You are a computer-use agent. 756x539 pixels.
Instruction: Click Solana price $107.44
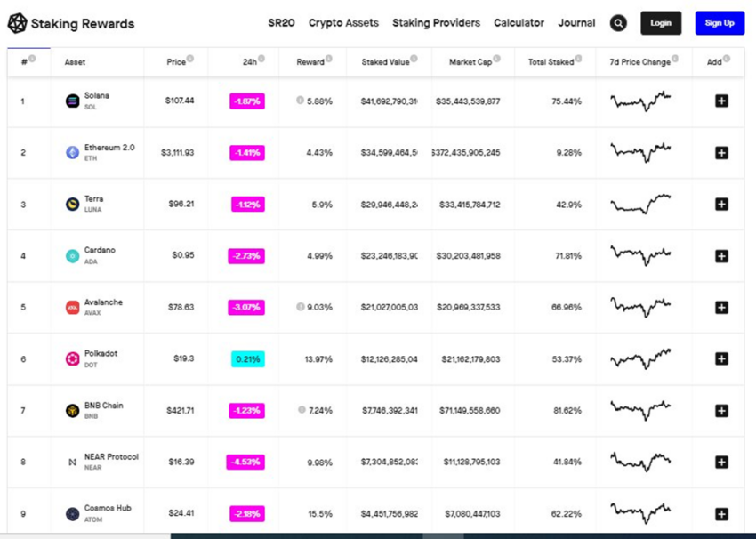point(180,101)
